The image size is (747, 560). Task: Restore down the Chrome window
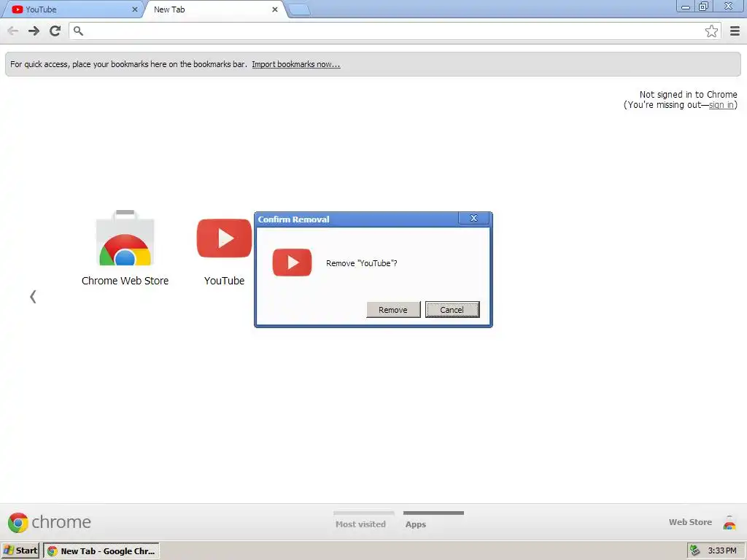click(703, 7)
